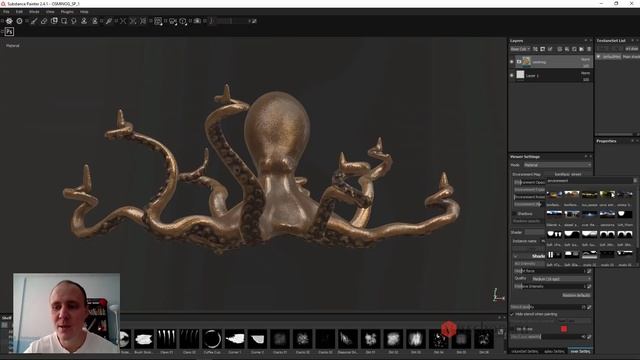This screenshot has width=640, height=360.
Task: Select the Claws 01 brush in the shelf
Action: (167, 339)
